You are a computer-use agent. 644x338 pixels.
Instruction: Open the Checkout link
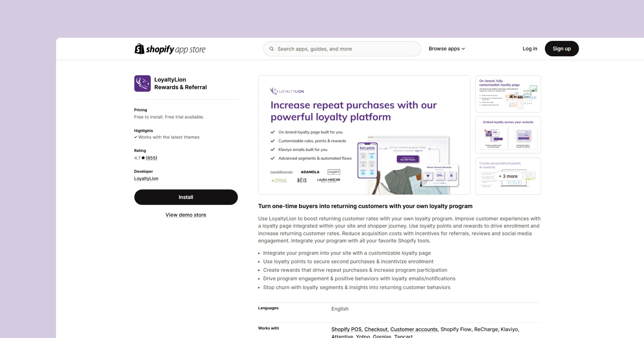(376, 329)
